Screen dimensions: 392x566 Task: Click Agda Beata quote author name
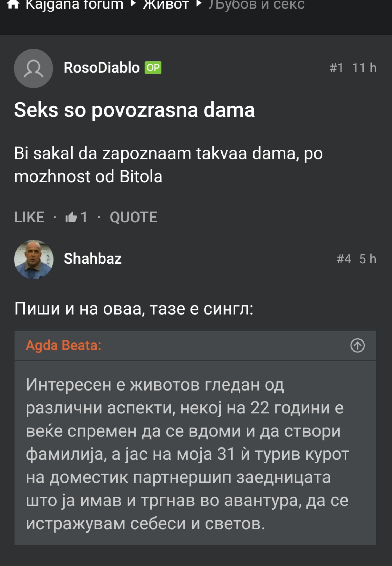[63, 345]
